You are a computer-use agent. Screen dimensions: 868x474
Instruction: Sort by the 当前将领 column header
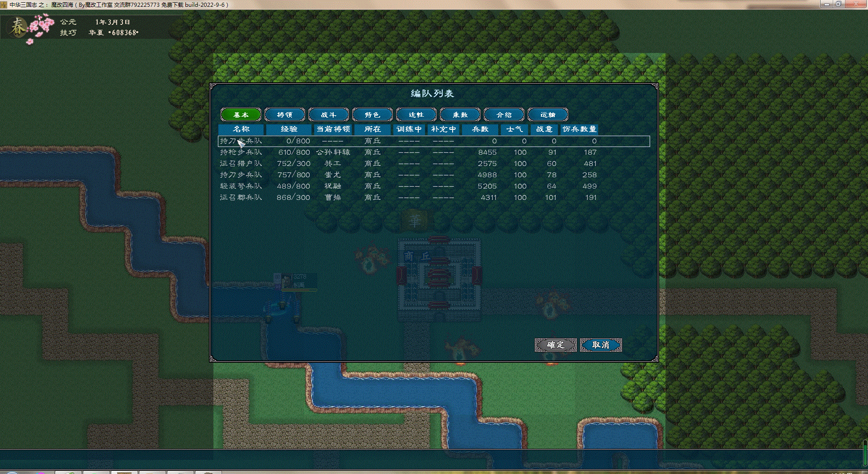tap(333, 129)
